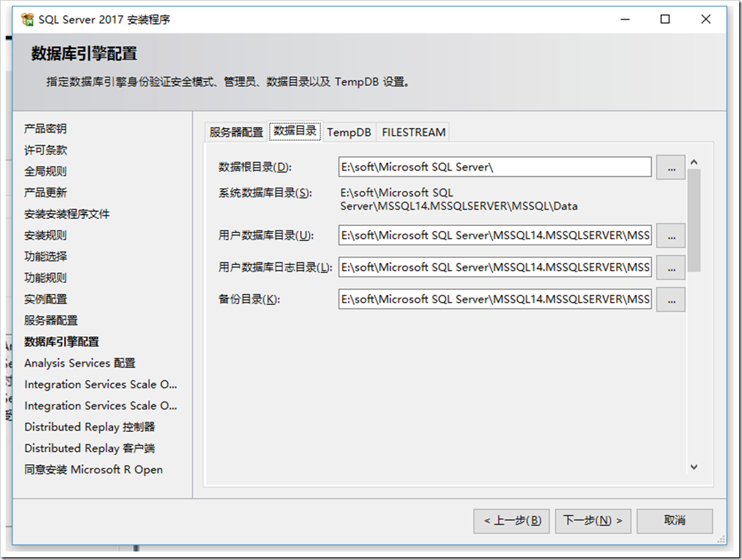Select Distributed Replay 客户端 step
This screenshot has height=560, width=742.
(90, 448)
